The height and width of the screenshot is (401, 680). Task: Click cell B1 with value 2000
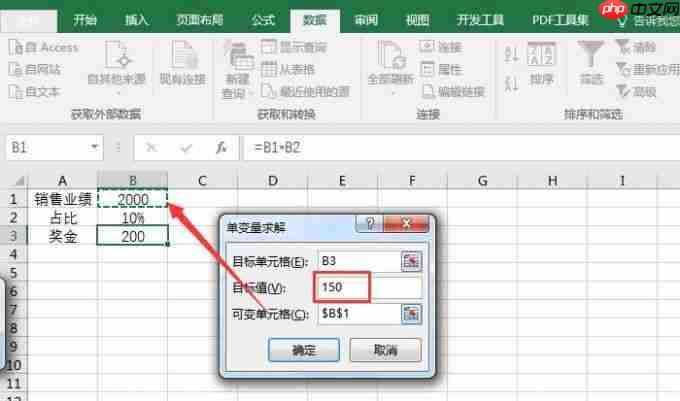pyautogui.click(x=133, y=199)
